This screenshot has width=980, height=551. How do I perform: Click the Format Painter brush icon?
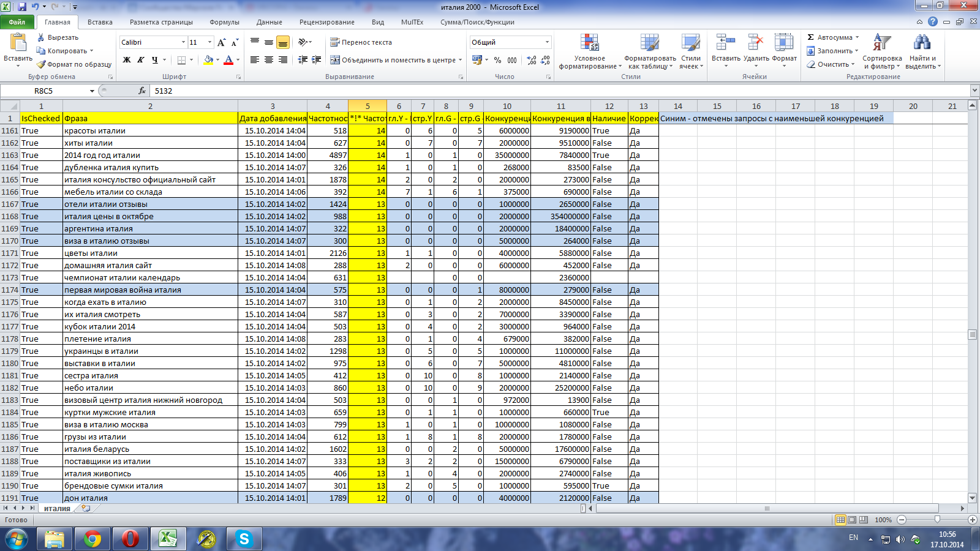pyautogui.click(x=41, y=64)
